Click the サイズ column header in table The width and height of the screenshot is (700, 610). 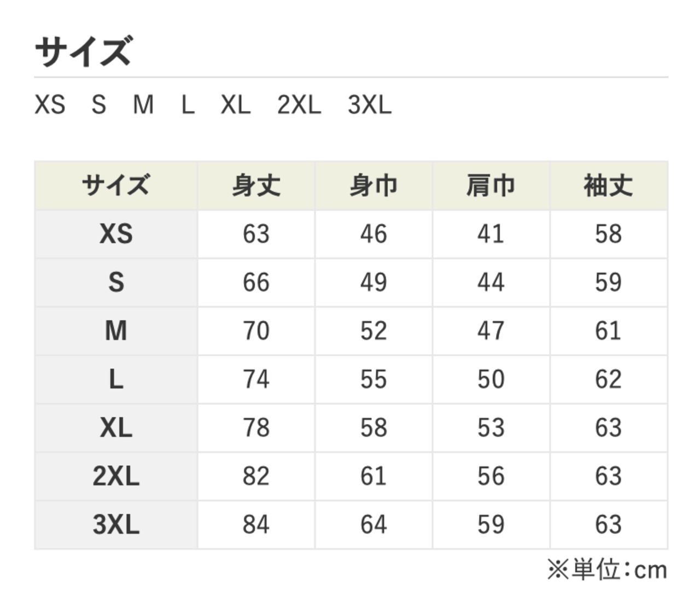[x=116, y=186]
